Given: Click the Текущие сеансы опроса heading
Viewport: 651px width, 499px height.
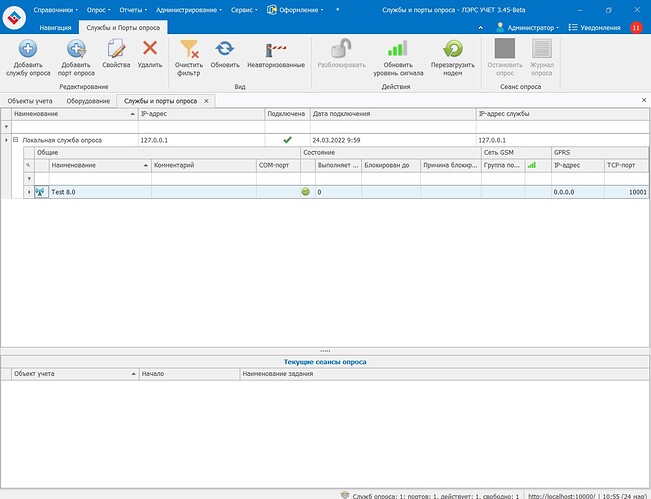Looking at the screenshot, I should 325,362.
